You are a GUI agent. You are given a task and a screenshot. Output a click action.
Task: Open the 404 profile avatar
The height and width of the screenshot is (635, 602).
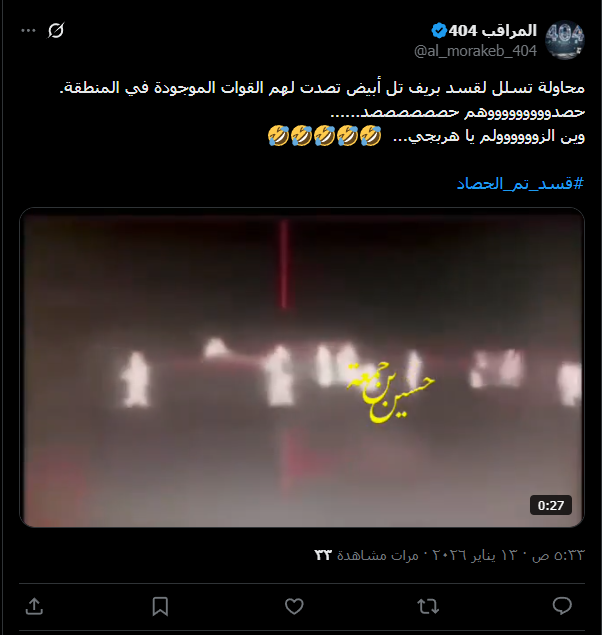tap(565, 40)
